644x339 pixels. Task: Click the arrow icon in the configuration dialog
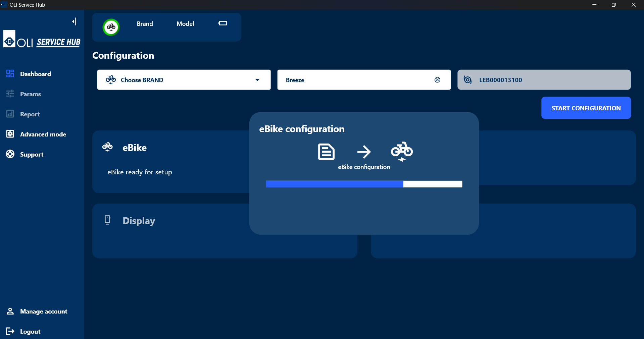[364, 152]
